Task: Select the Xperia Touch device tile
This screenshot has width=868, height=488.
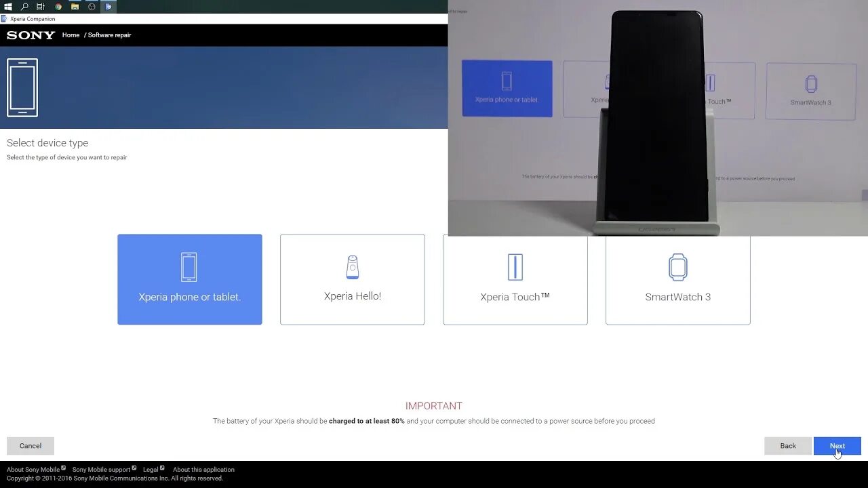Action: [x=515, y=280]
